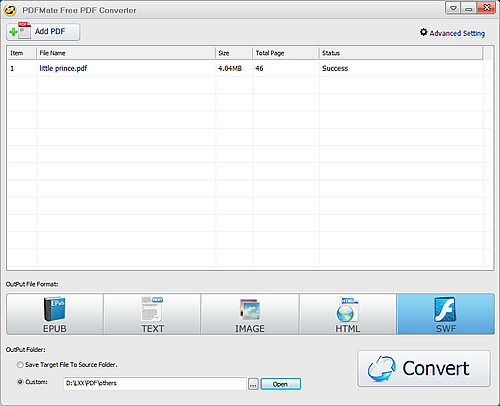Screen dimensions: 500x406
Task: Click the total page value 46
Action: click(x=259, y=68)
